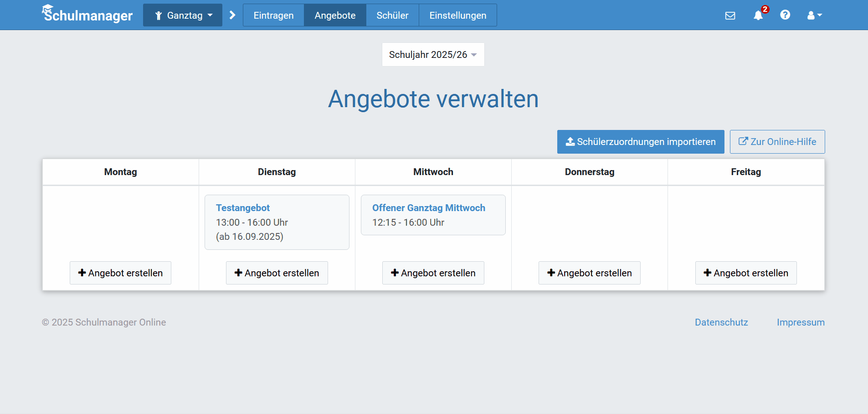
Task: Click the breadcrumb chevron arrow icon
Action: pos(232,15)
